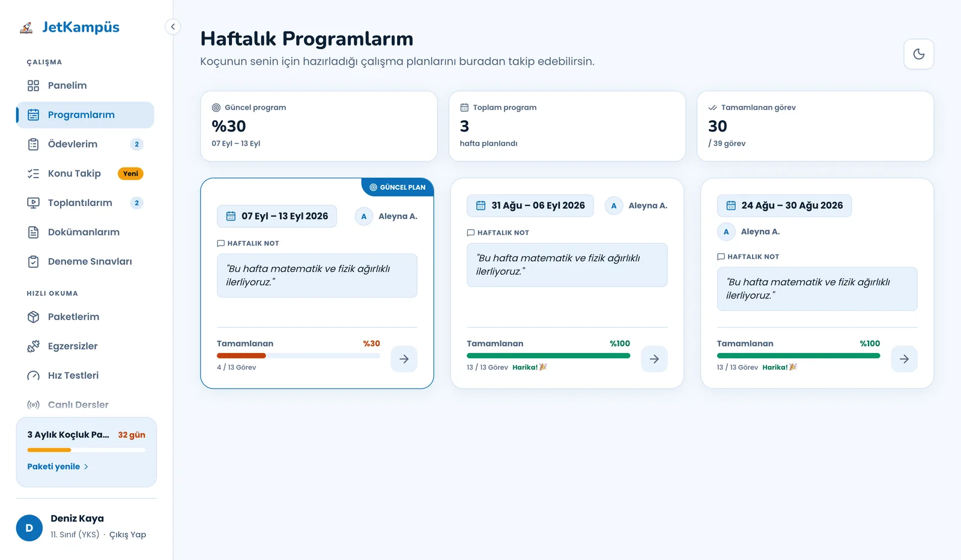Open the 24 Ağu – 30 Ağu program with arrow
The height and width of the screenshot is (560, 961).
click(904, 359)
